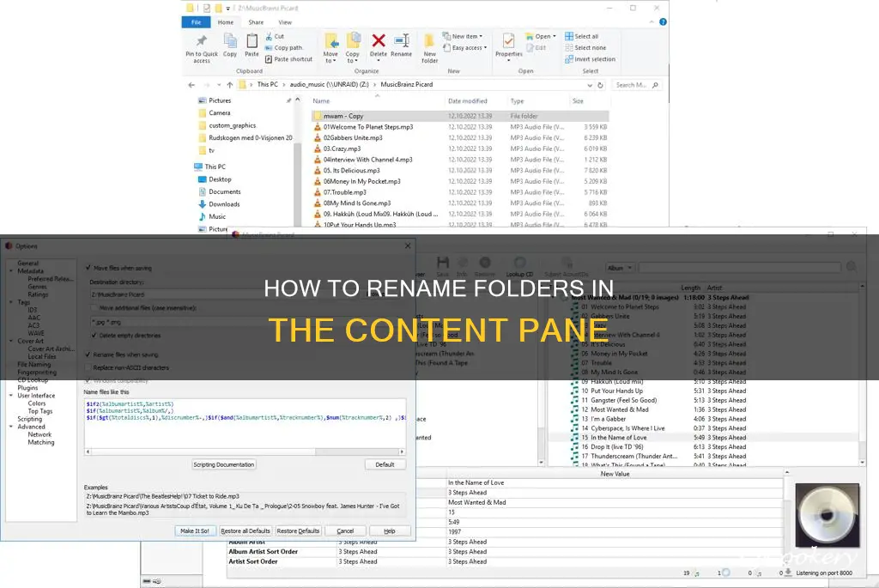This screenshot has height=588, width=879.
Task: Collapse the Advanced tree node in Options
Action: coord(11,427)
